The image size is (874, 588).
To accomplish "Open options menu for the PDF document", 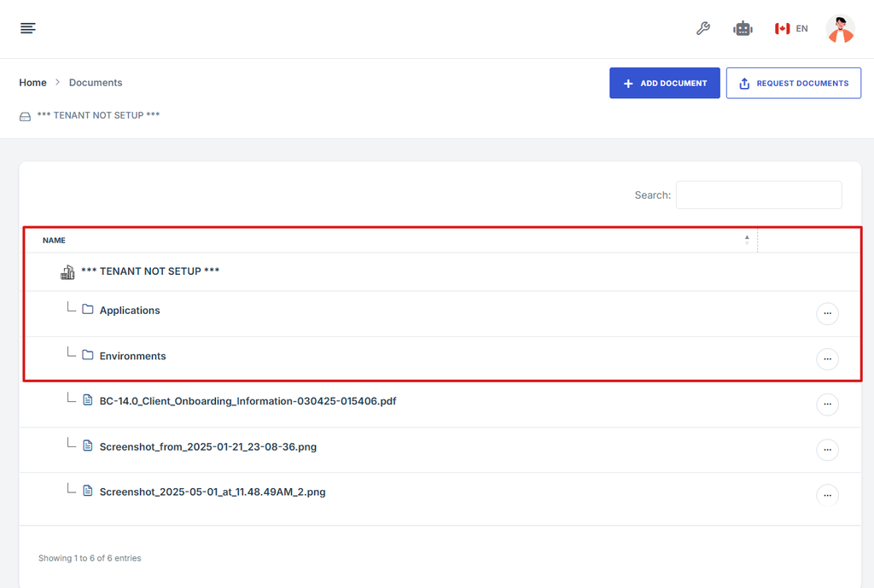I will [x=827, y=405].
